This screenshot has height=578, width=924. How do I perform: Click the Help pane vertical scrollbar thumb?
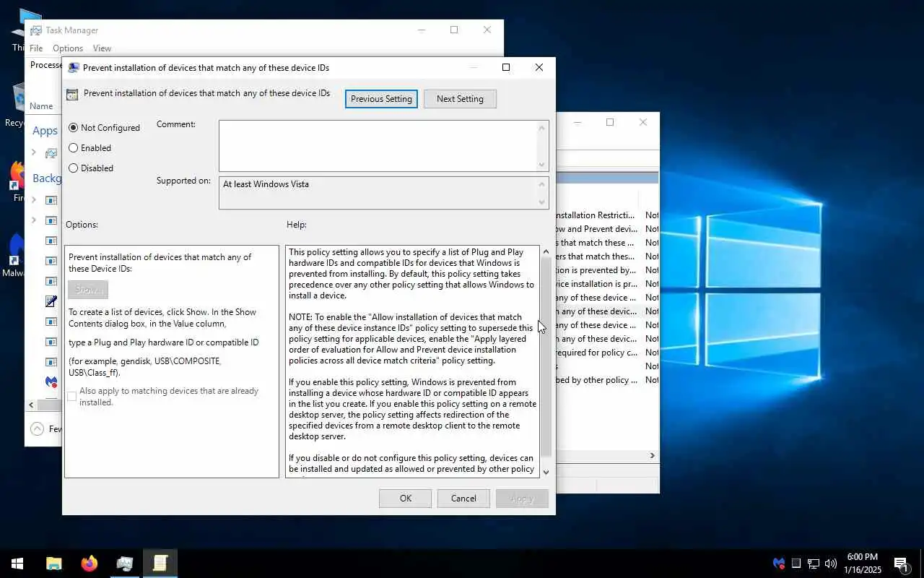pos(546,356)
